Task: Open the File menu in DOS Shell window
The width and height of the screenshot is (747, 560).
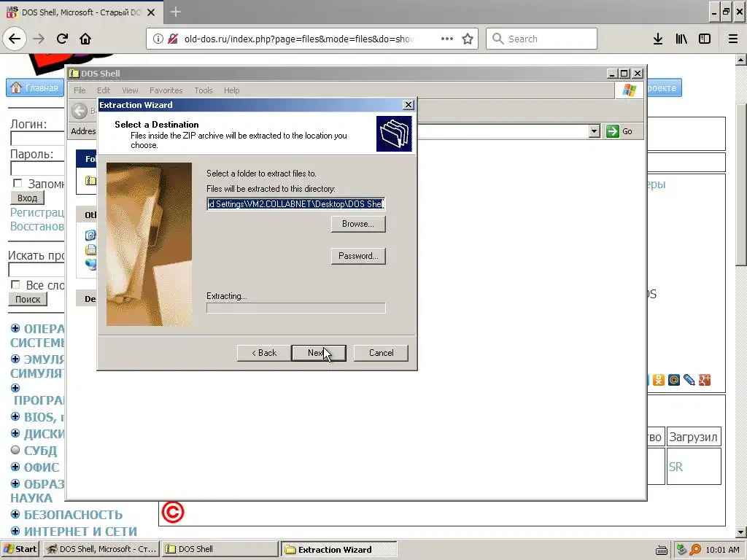Action: [80, 90]
